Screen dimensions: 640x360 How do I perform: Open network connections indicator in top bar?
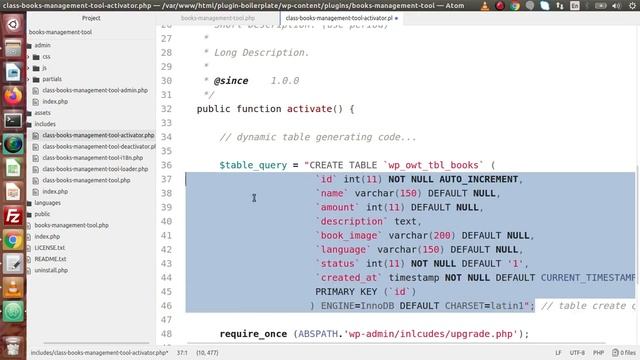tap(560, 6)
